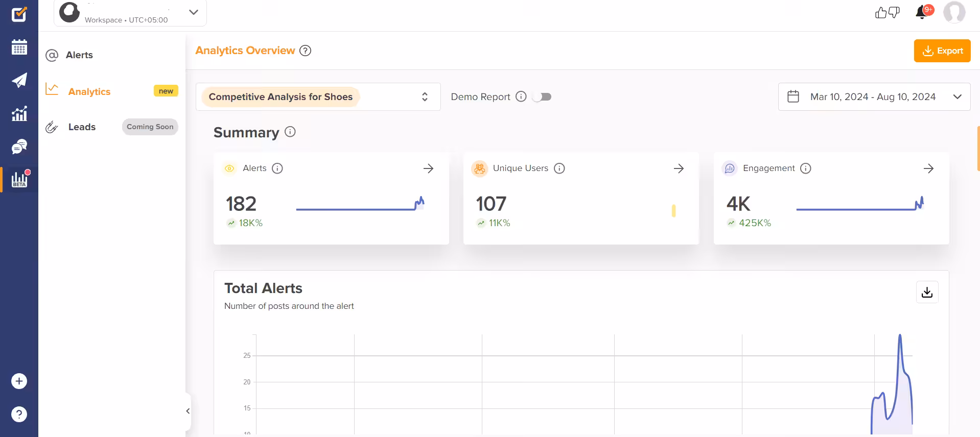Open the user profile avatar

point(954,12)
